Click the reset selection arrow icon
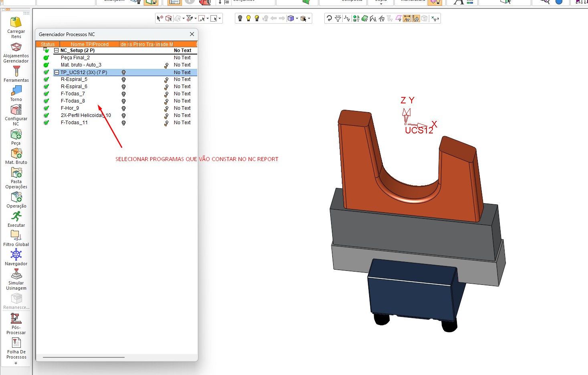Viewport: 588px width, 375px height. click(x=160, y=18)
